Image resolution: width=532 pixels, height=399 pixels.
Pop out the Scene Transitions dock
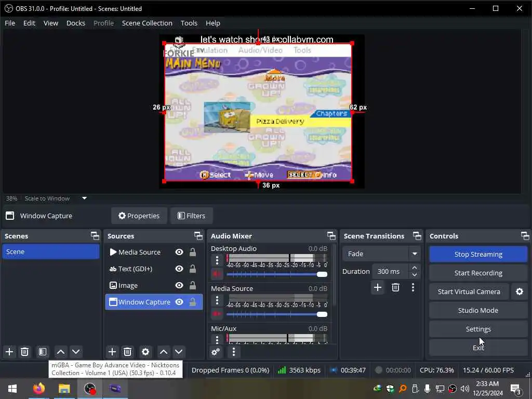pyautogui.click(x=417, y=236)
